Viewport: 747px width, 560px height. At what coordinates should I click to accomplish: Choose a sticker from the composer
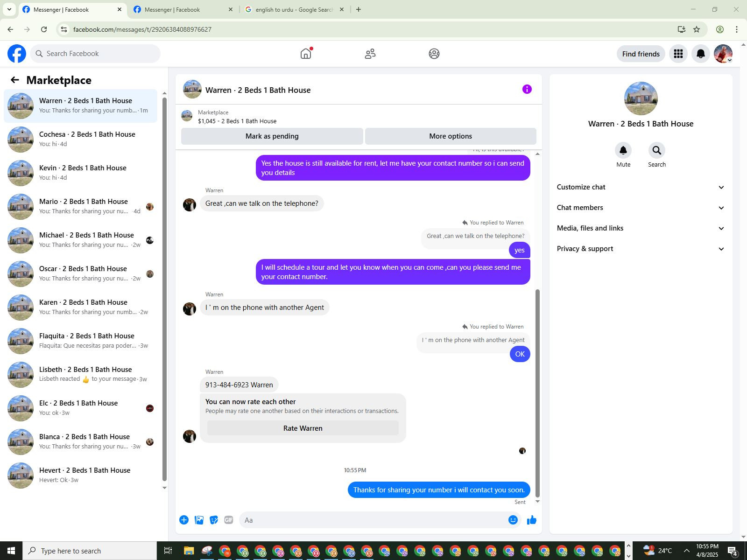point(214,520)
